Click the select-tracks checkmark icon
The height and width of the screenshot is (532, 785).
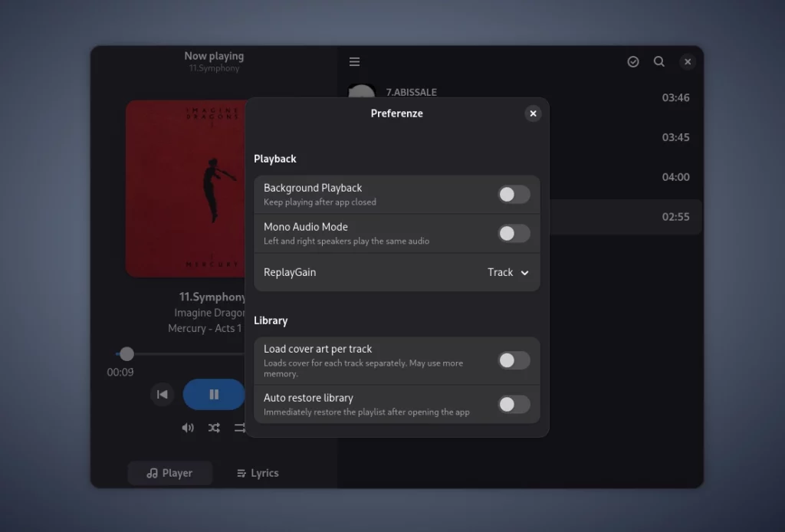point(632,61)
